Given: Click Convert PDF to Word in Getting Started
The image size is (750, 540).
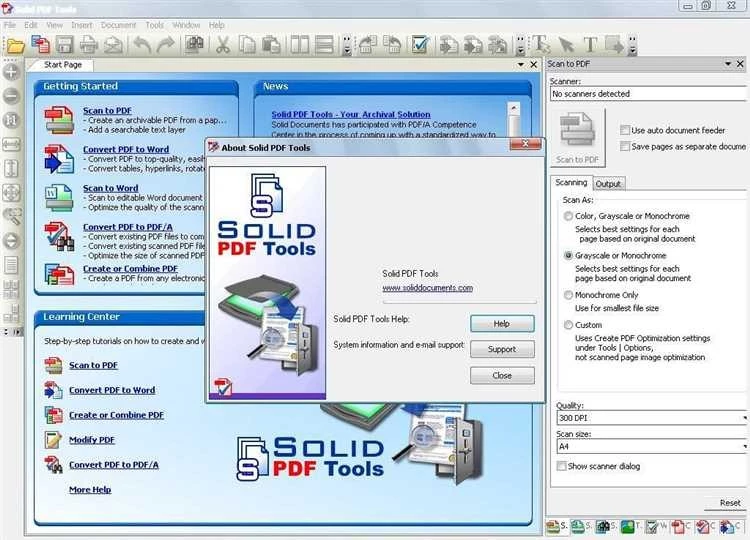Looking at the screenshot, I should click(x=126, y=149).
